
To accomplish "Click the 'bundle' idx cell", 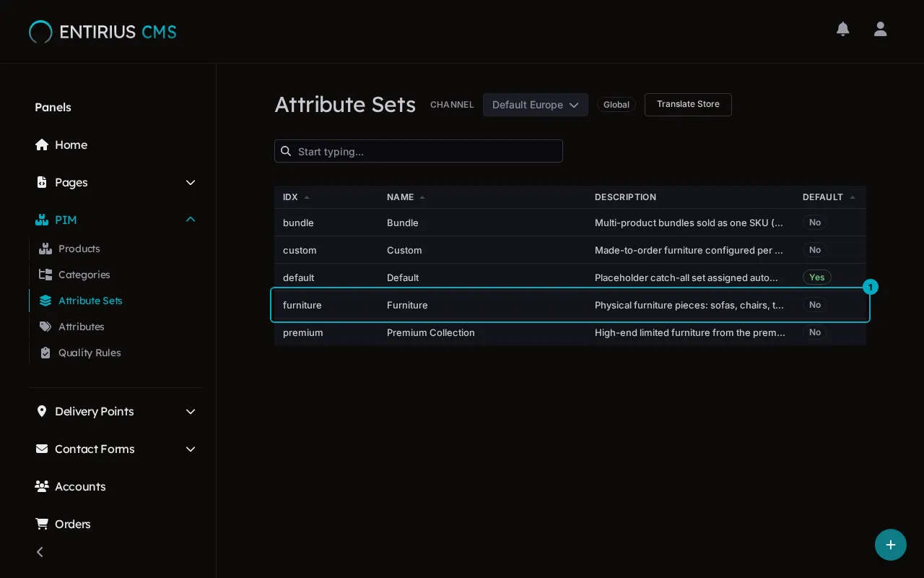I will pyautogui.click(x=298, y=223).
